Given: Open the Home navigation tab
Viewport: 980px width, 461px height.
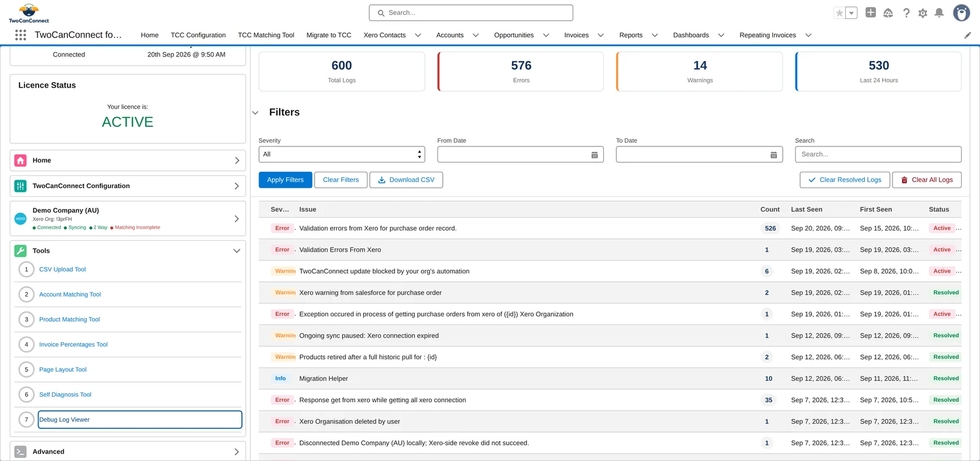Looking at the screenshot, I should pyautogui.click(x=149, y=36).
